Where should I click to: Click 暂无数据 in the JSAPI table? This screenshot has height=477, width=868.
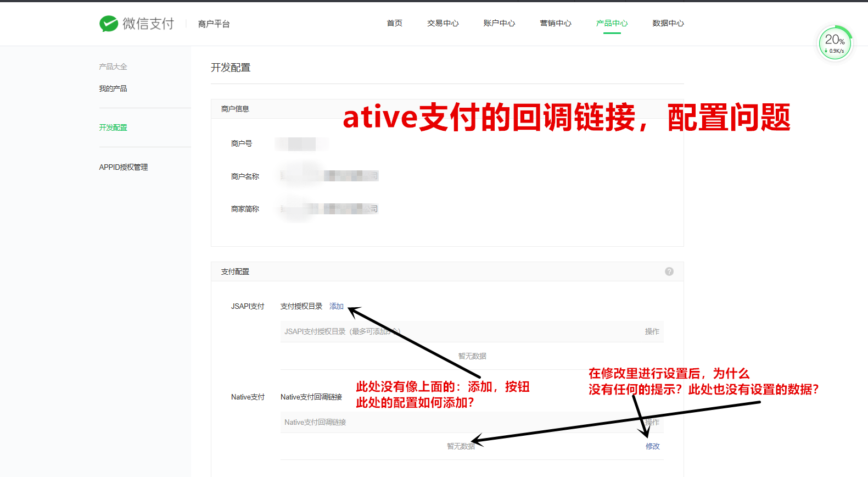tap(472, 356)
